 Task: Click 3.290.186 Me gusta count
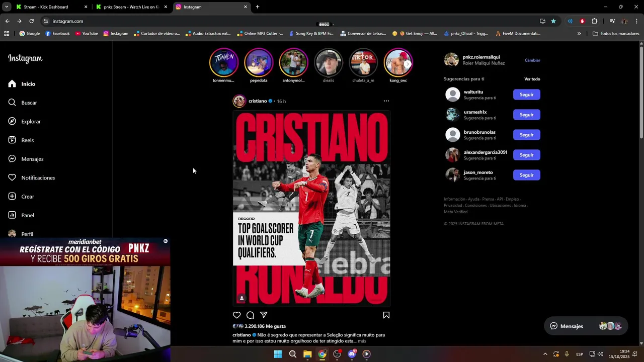(x=265, y=326)
